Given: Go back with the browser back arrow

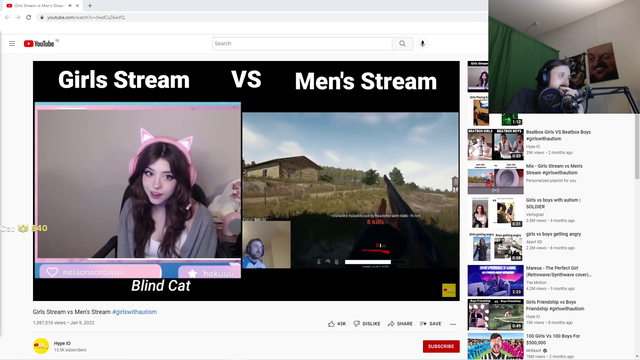Looking at the screenshot, I should tap(7, 17).
